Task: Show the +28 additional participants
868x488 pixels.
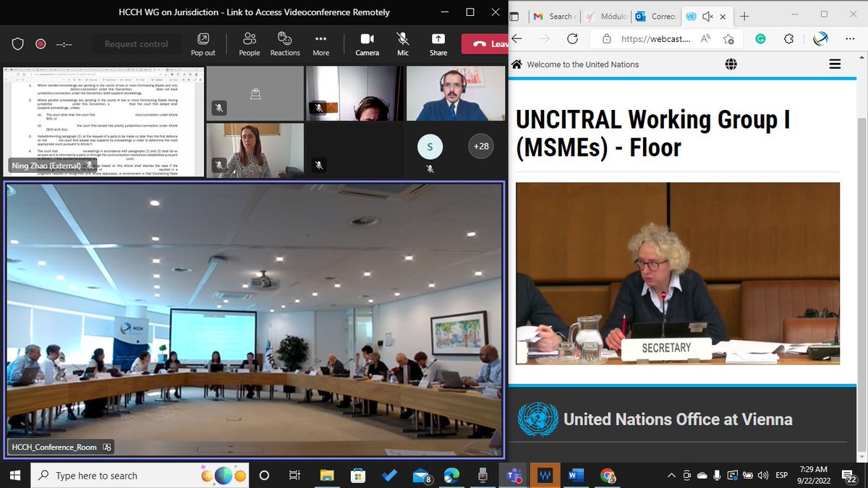Action: point(480,146)
